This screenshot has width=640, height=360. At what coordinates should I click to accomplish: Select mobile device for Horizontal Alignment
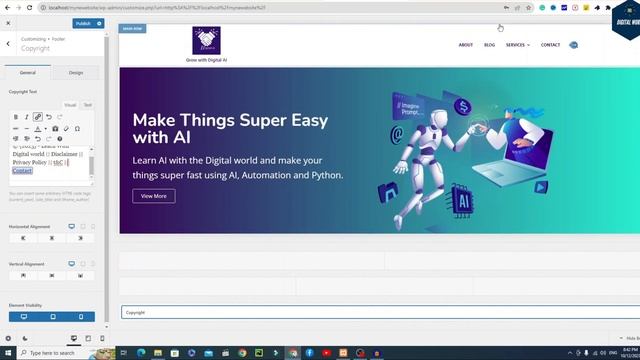93,227
